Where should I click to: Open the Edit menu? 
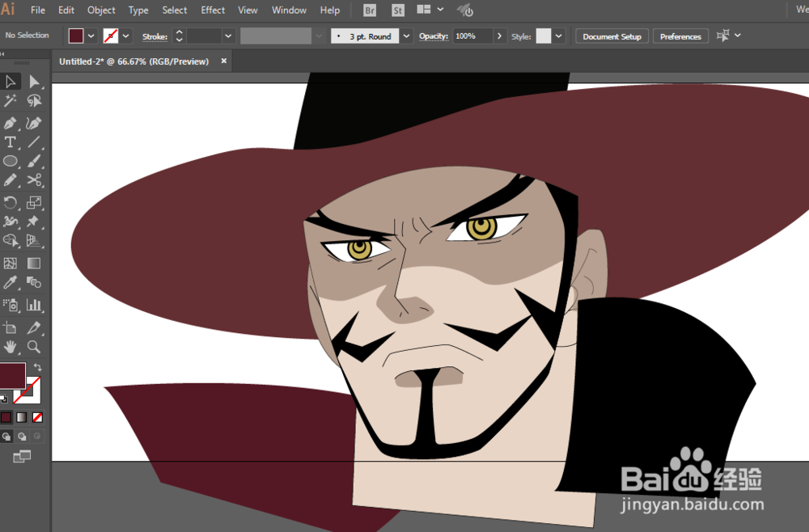tap(66, 11)
